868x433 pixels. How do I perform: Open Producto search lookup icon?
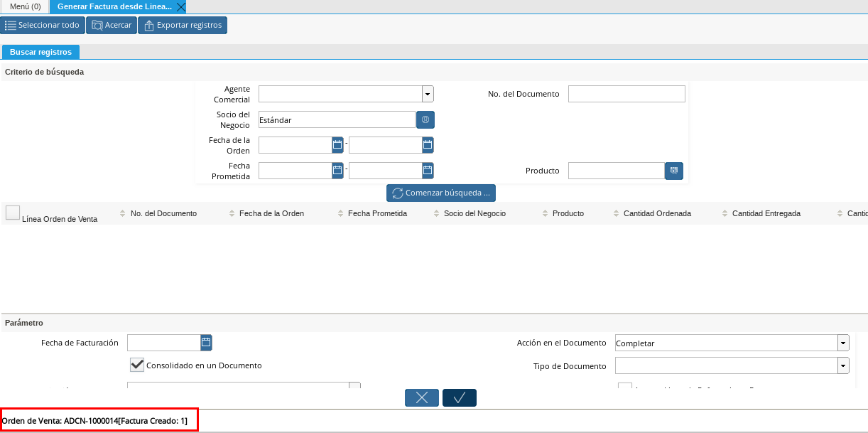pos(674,171)
